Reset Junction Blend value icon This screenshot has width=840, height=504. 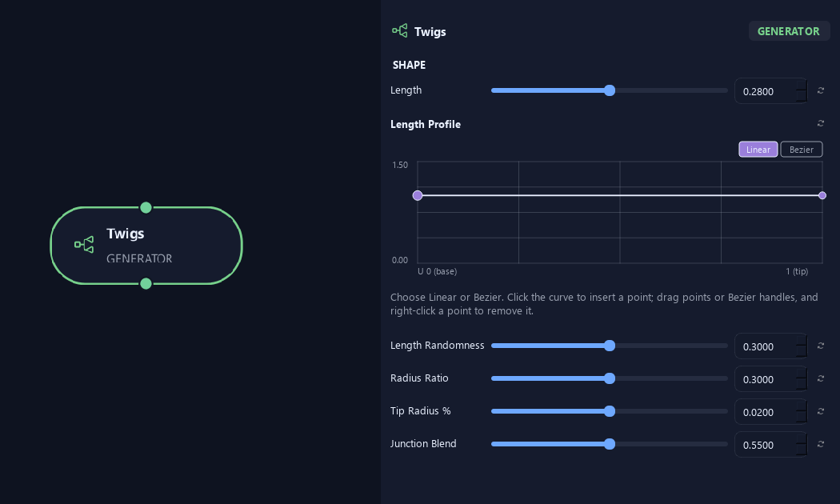(x=820, y=444)
